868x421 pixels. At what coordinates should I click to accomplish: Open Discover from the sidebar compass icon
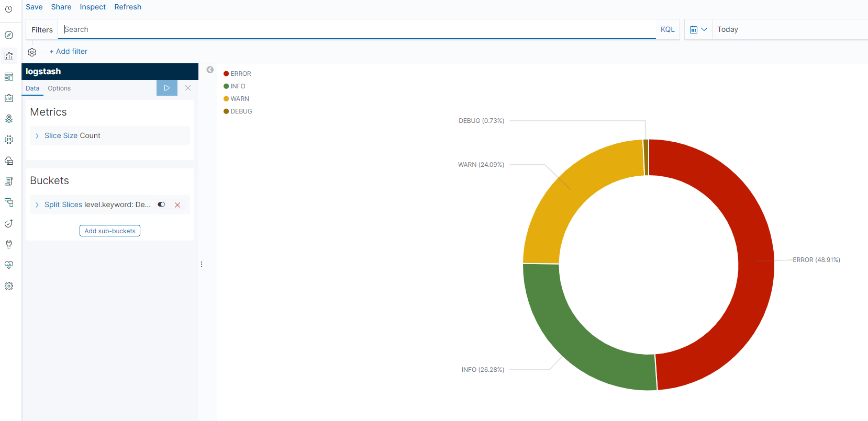[9, 35]
